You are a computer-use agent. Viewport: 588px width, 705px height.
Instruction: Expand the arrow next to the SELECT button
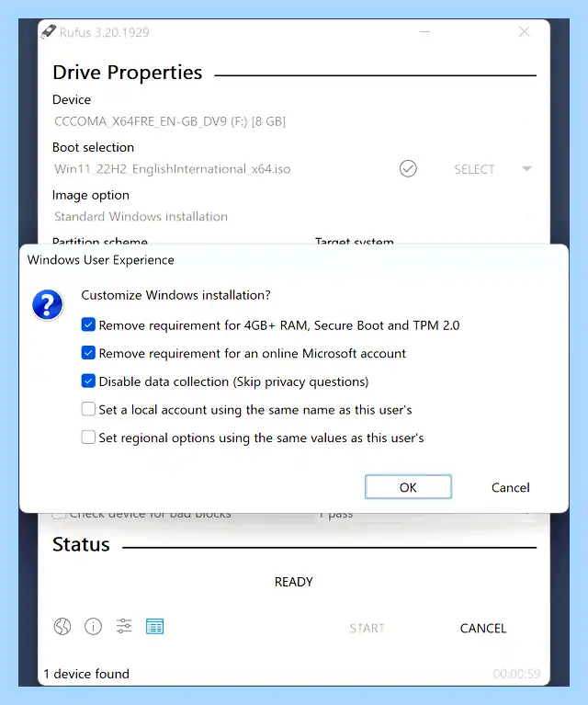pyautogui.click(x=526, y=169)
